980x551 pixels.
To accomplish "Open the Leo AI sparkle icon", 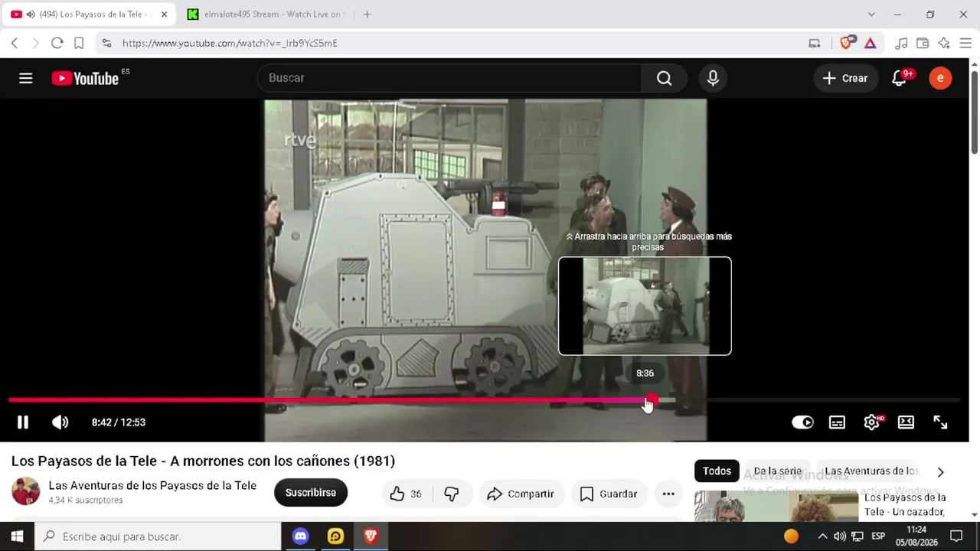I will point(944,44).
